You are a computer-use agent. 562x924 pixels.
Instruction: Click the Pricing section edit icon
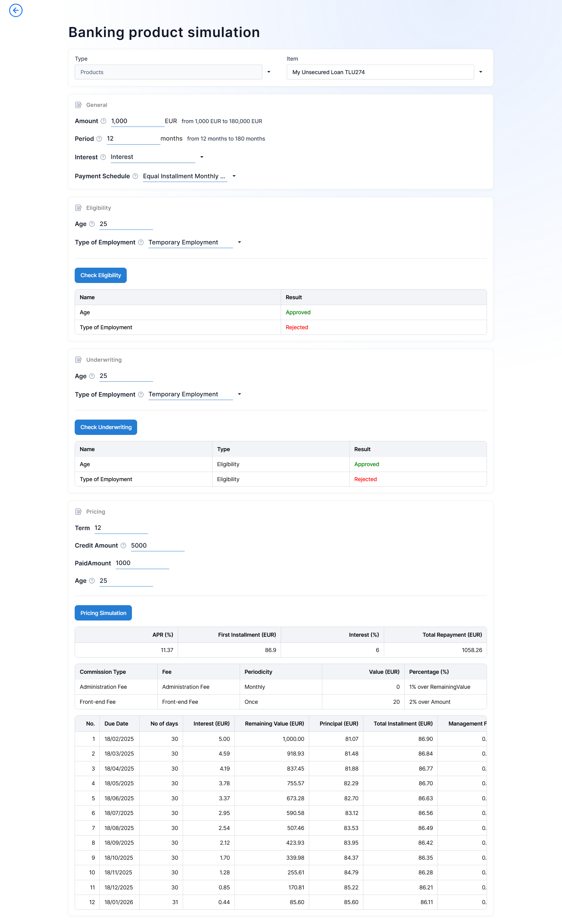point(78,511)
